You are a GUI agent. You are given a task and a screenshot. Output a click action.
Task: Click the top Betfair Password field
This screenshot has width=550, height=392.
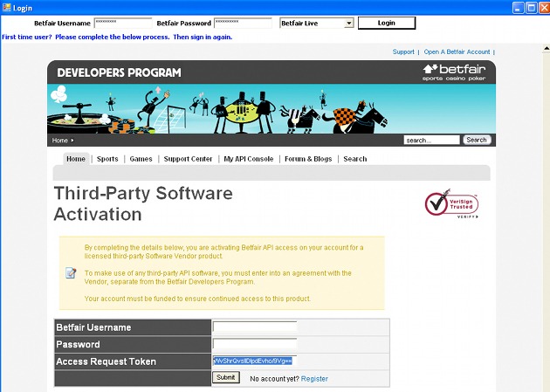(x=243, y=24)
